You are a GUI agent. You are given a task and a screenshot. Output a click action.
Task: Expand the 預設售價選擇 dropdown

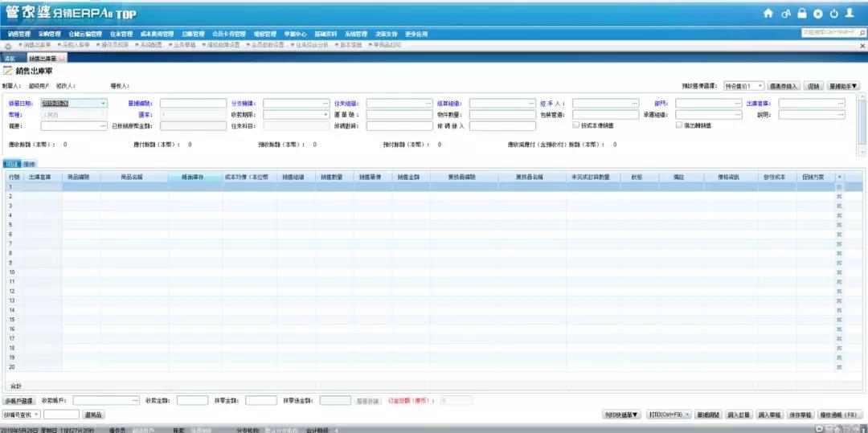(759, 86)
